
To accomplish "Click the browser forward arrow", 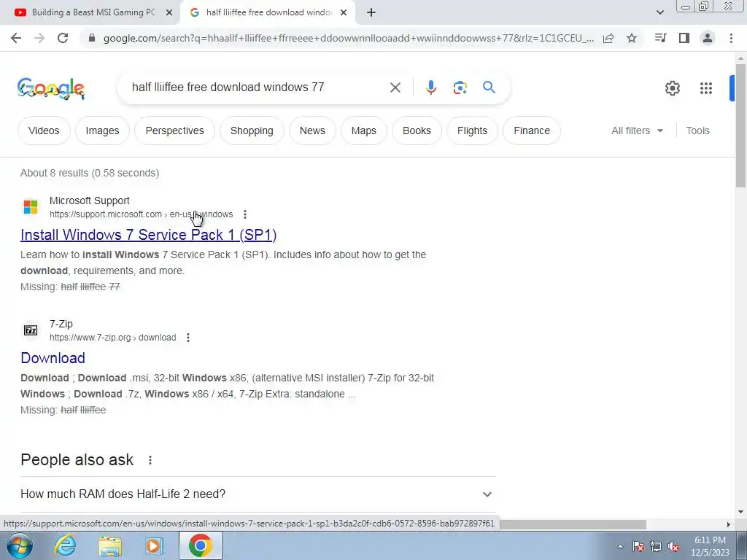I will pos(39,38).
